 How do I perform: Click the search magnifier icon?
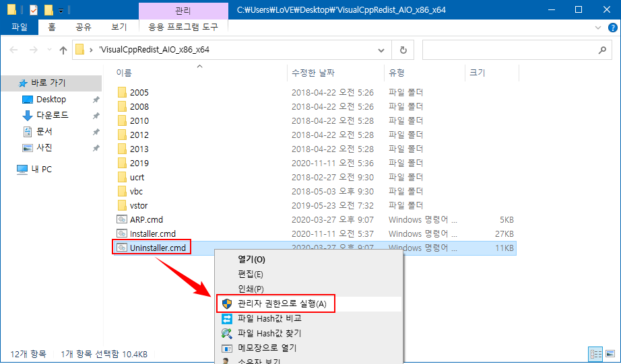click(x=602, y=50)
